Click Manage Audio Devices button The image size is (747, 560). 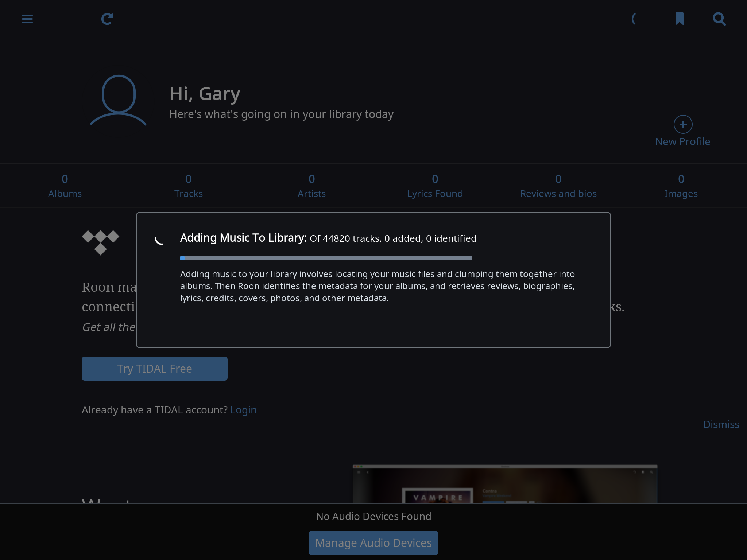(x=373, y=543)
